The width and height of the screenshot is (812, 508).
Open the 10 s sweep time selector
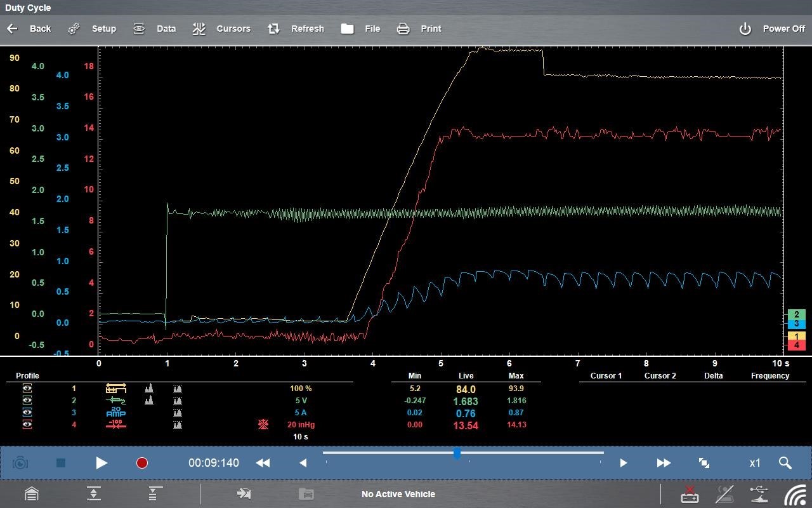[301, 437]
